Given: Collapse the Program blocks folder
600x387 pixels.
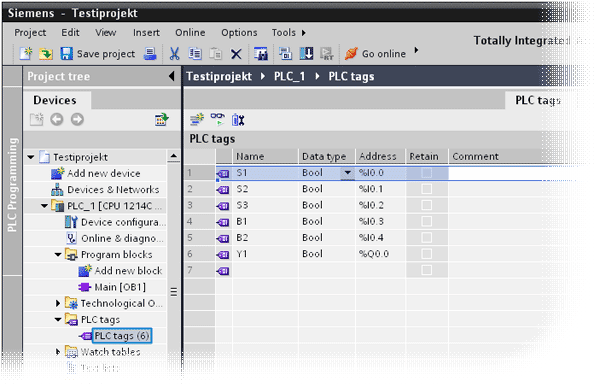Looking at the screenshot, I should click(x=58, y=255).
